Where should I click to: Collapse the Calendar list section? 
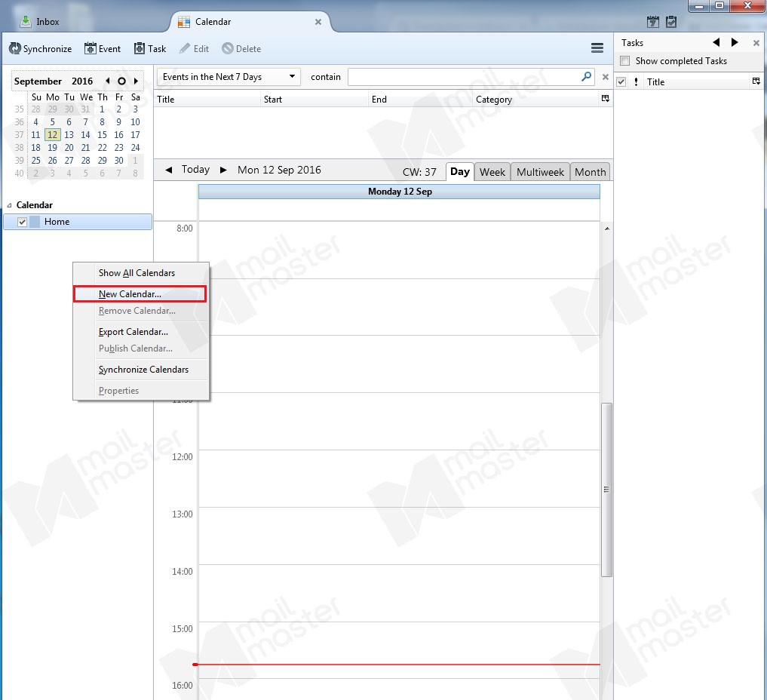[9, 205]
